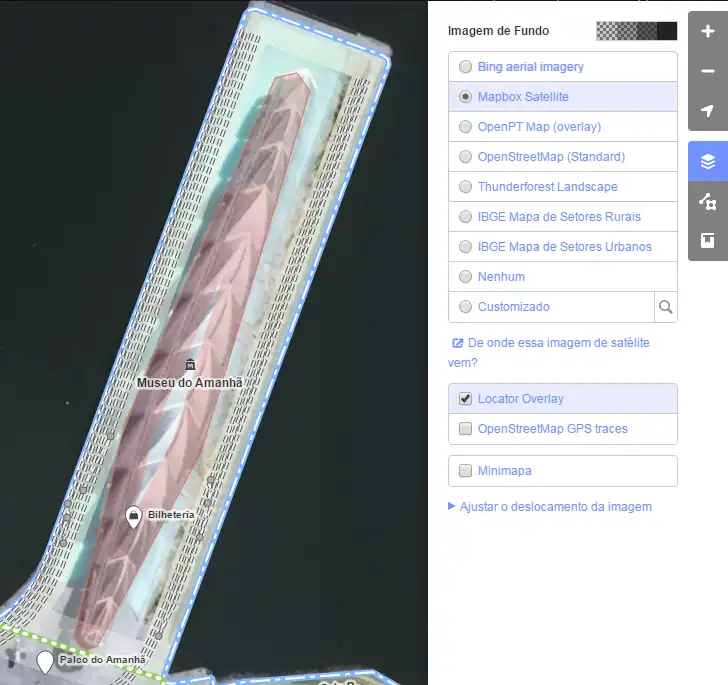Image resolution: width=728 pixels, height=685 pixels.
Task: Select the Bilheteria map pin
Action: 133,516
